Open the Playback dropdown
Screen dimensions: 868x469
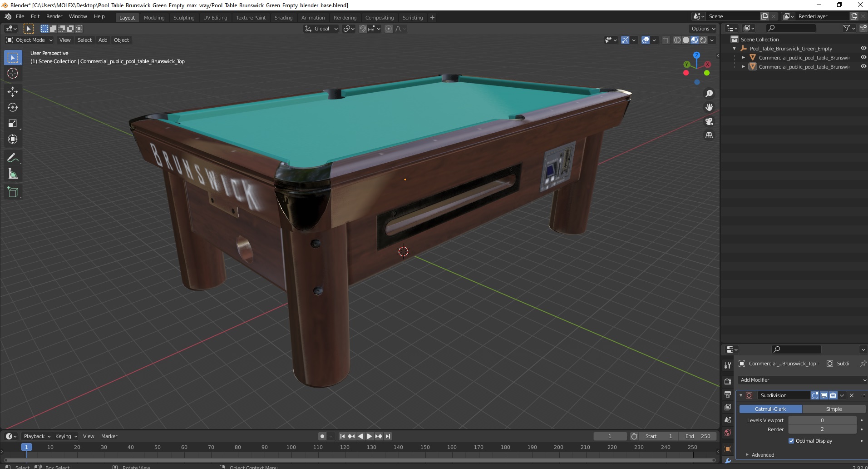36,436
